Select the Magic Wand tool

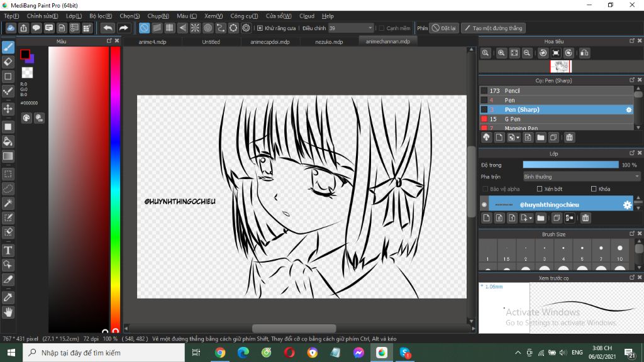[x=8, y=203]
